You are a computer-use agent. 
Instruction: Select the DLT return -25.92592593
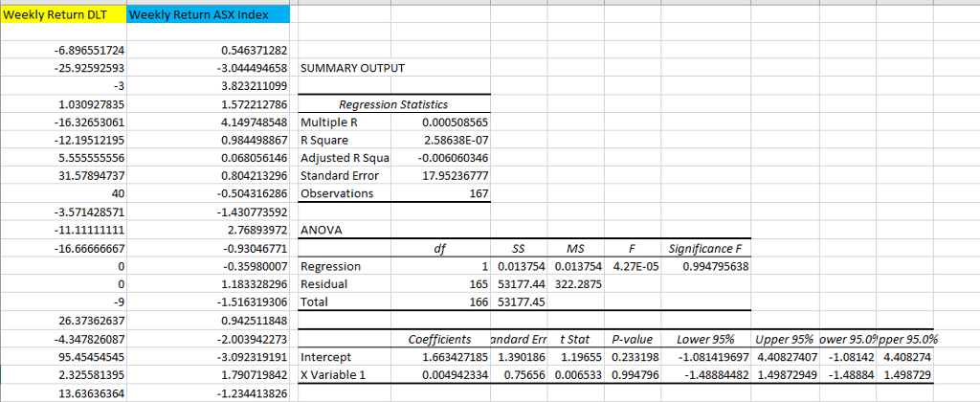click(x=89, y=68)
